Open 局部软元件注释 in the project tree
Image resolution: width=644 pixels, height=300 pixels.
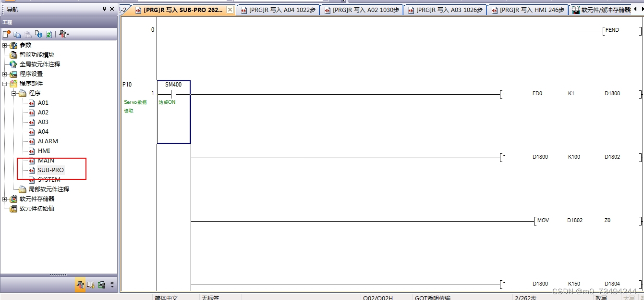click(x=49, y=189)
